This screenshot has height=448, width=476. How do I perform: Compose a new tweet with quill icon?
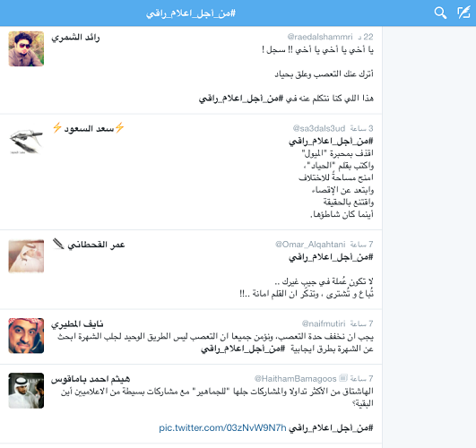463,13
